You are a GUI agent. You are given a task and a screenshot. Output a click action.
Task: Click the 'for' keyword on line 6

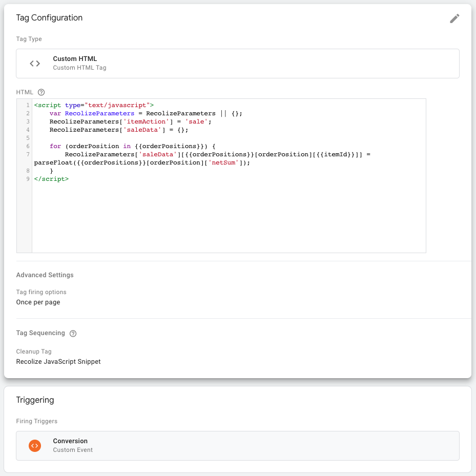(x=55, y=146)
